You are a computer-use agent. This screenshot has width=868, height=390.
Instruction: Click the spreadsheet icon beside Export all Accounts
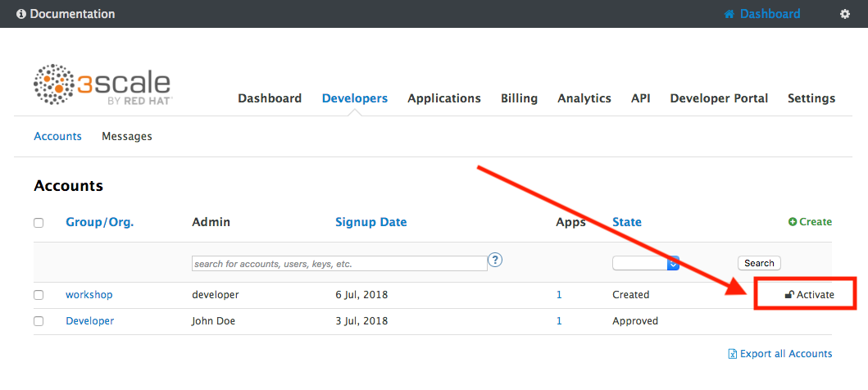[x=733, y=354]
